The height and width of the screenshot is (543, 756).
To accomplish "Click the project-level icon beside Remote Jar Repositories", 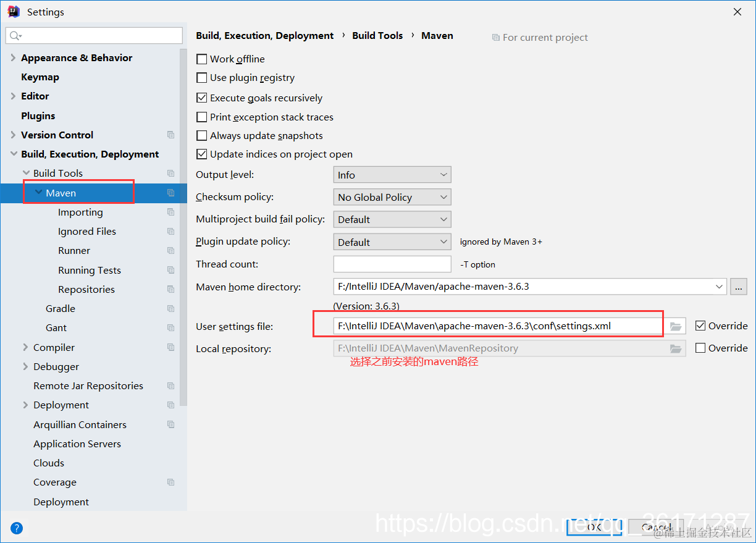I will pyautogui.click(x=171, y=385).
